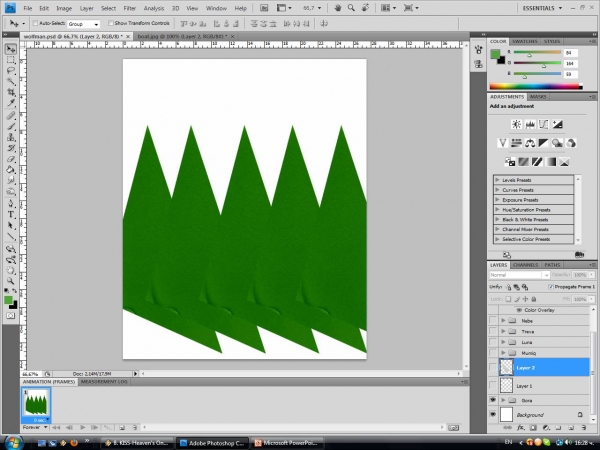The height and width of the screenshot is (450, 600).
Task: Add a Vibrance adjustment
Action: tap(502, 143)
